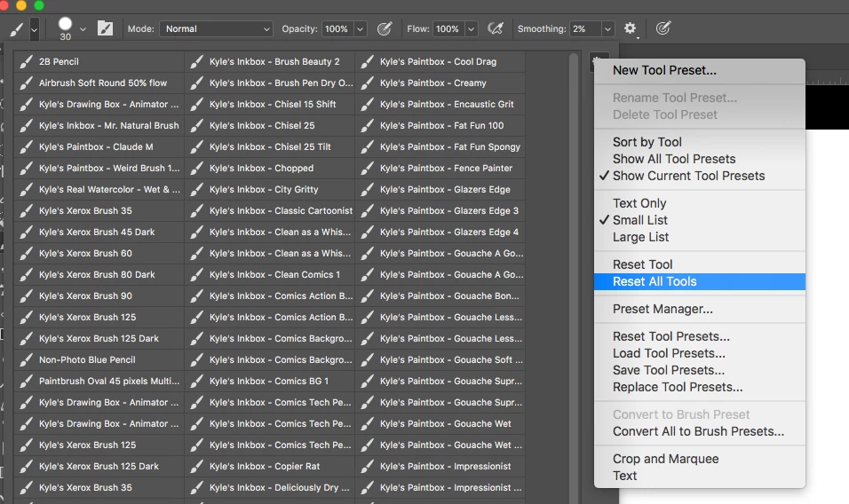Switch view to Large List
The height and width of the screenshot is (504, 849).
click(700, 237)
